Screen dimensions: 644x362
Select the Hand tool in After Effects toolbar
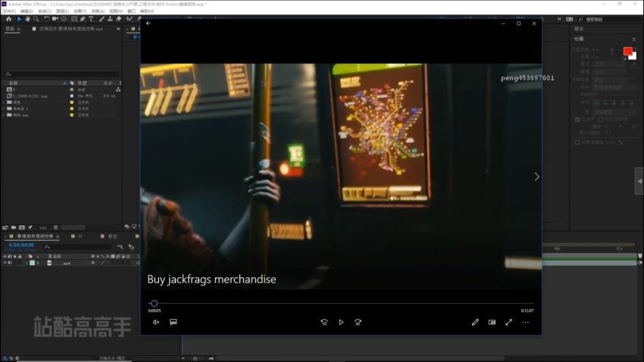point(28,19)
